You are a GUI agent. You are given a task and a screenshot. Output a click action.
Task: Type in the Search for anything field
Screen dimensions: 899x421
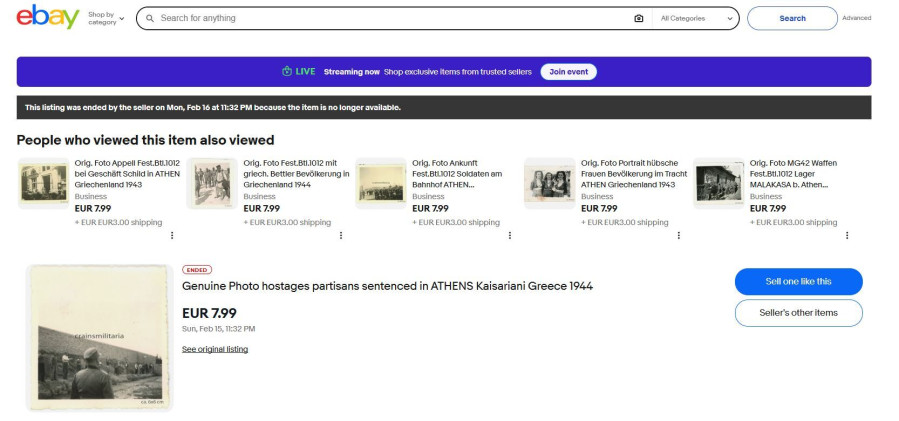click(x=390, y=18)
